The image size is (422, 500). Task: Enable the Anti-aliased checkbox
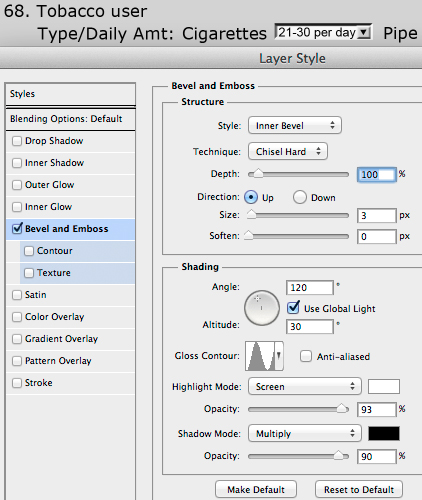click(x=306, y=356)
